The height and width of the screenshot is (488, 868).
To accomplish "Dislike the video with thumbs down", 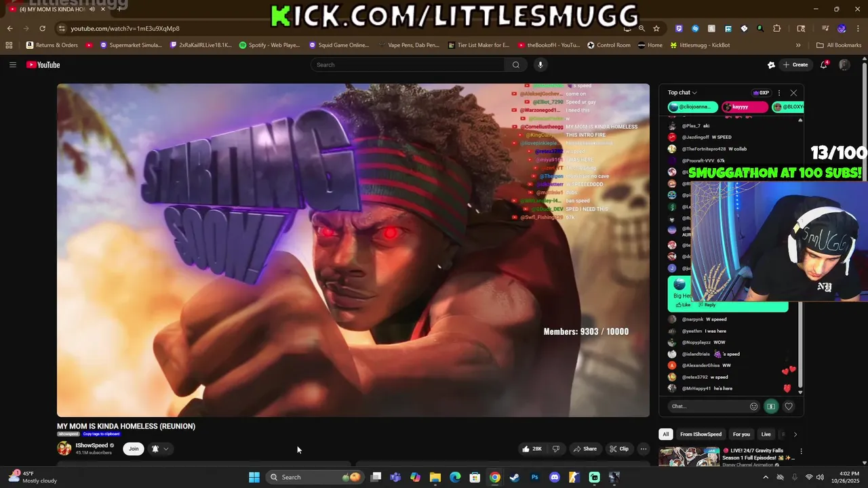I will pos(555,449).
